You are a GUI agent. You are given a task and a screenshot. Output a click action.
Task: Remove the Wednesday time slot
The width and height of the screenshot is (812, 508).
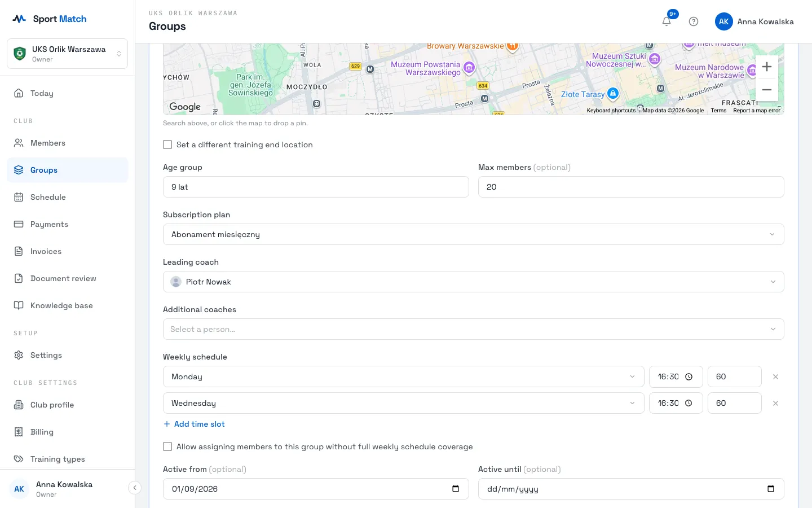(x=775, y=403)
